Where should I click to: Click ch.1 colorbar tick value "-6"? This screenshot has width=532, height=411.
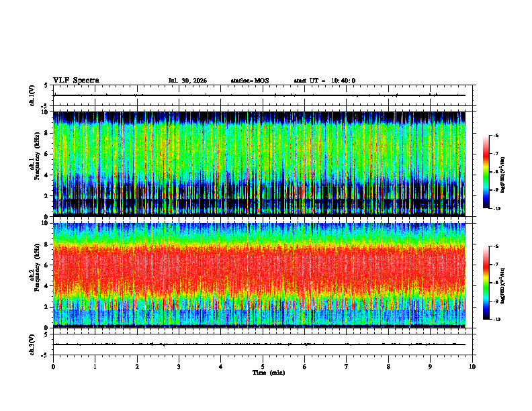(496, 135)
